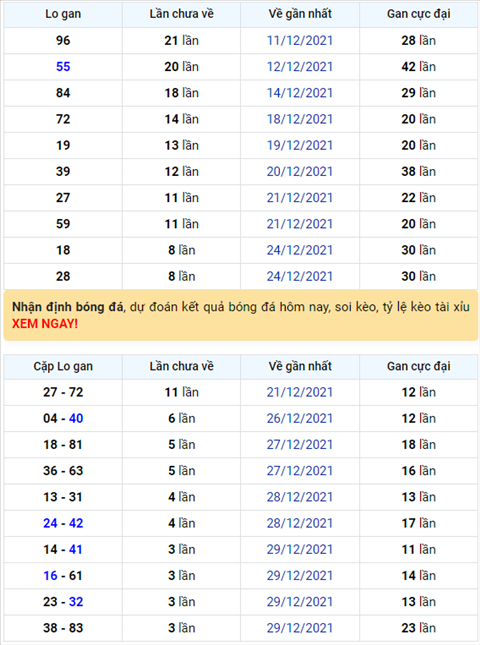Select the 6 lần cell
480x645 pixels.
181,418
